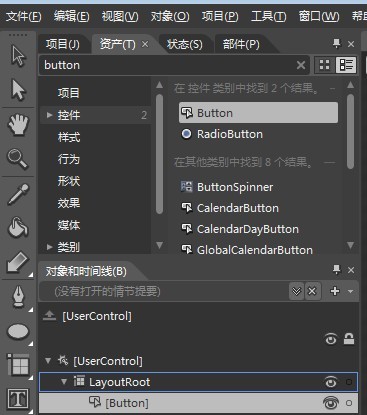Select the 效果 category
The width and height of the screenshot is (367, 415).
click(x=69, y=203)
